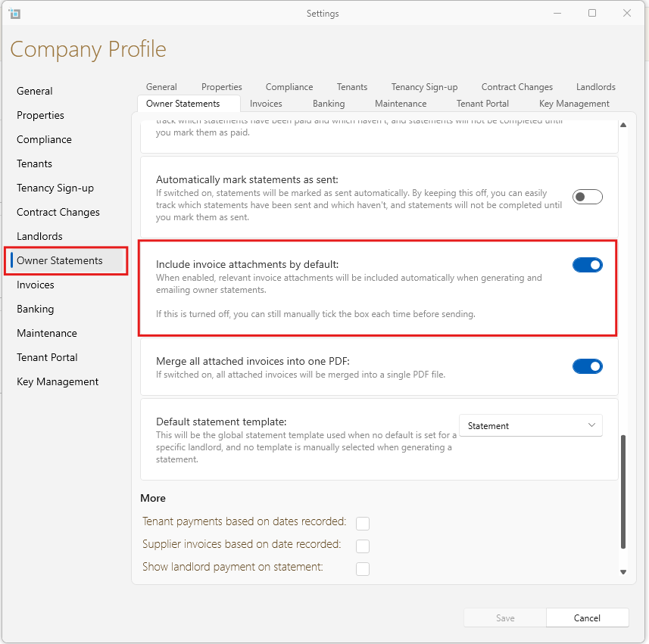Image resolution: width=649 pixels, height=644 pixels.
Task: Open the General tab in top tab strip
Action: [x=161, y=87]
